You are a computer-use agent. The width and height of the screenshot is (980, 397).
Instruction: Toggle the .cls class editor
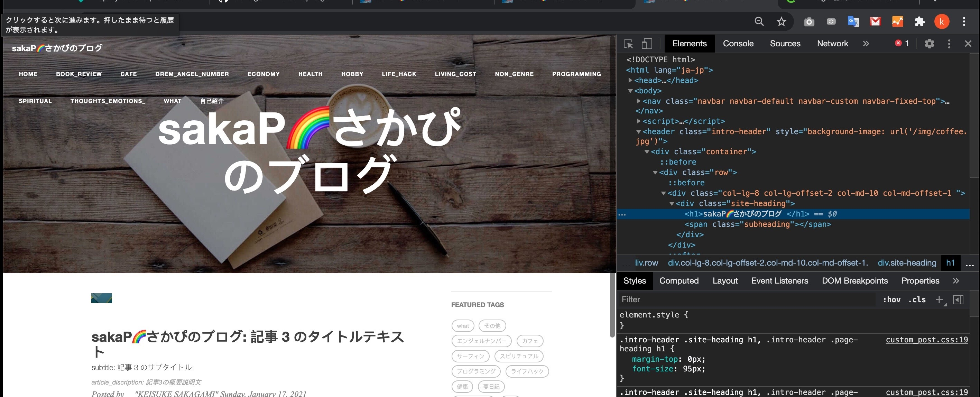[917, 299]
